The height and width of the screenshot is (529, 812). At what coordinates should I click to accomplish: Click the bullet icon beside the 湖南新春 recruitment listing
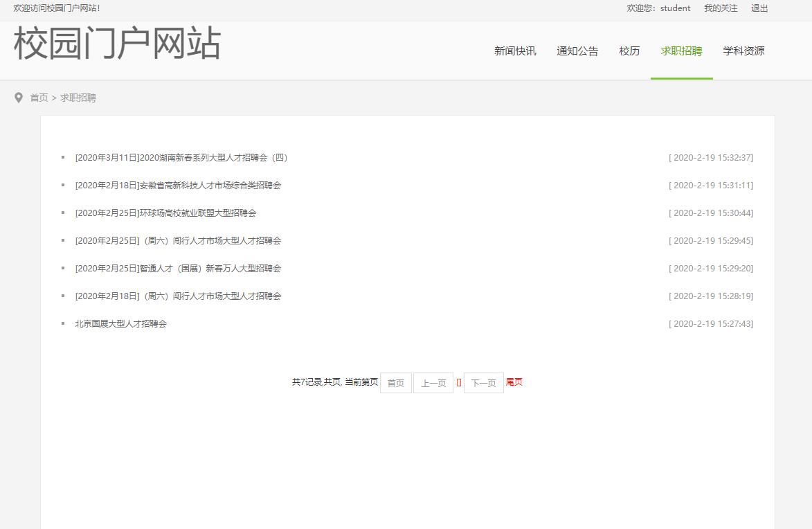click(64, 157)
